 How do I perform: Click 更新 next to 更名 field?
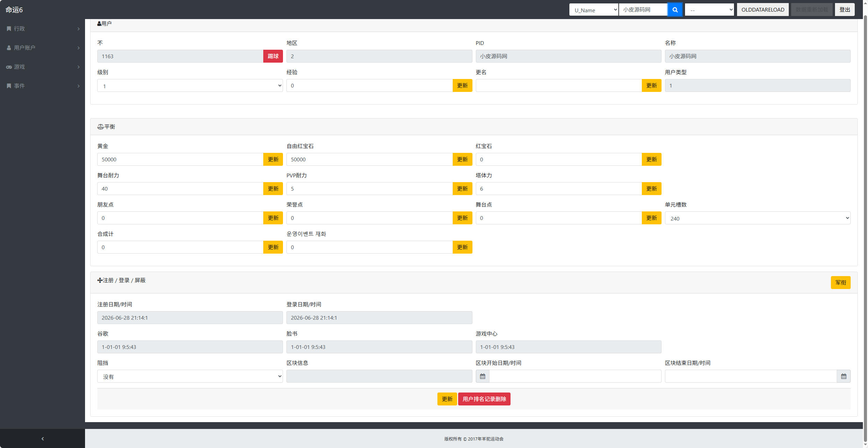(x=651, y=85)
